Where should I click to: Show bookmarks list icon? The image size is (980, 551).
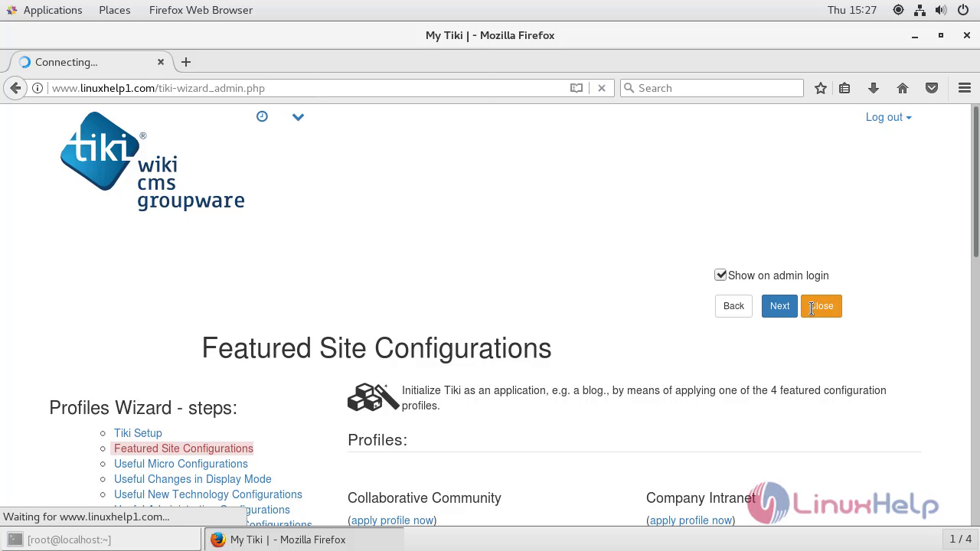[844, 88]
